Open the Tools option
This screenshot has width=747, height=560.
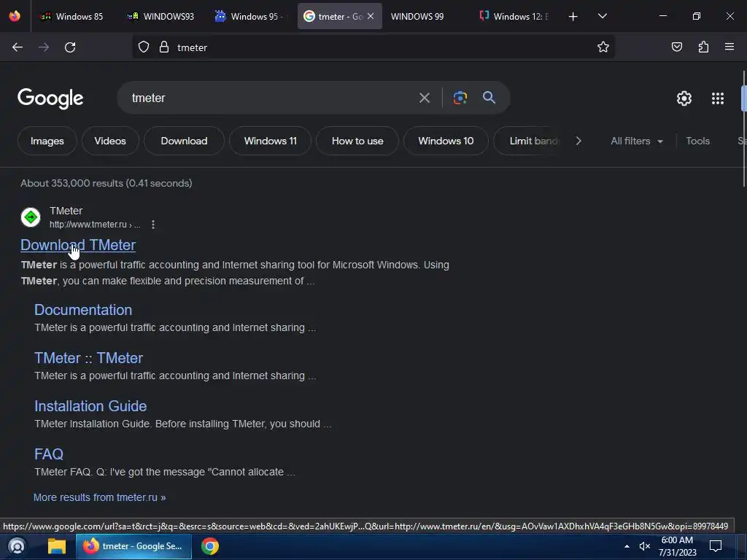697,141
